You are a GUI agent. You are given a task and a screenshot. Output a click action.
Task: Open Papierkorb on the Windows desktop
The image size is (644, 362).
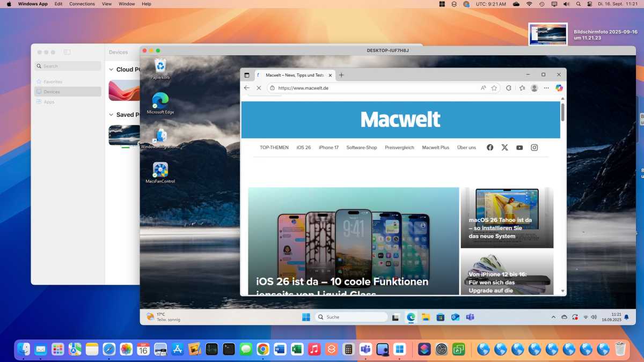coord(159,65)
